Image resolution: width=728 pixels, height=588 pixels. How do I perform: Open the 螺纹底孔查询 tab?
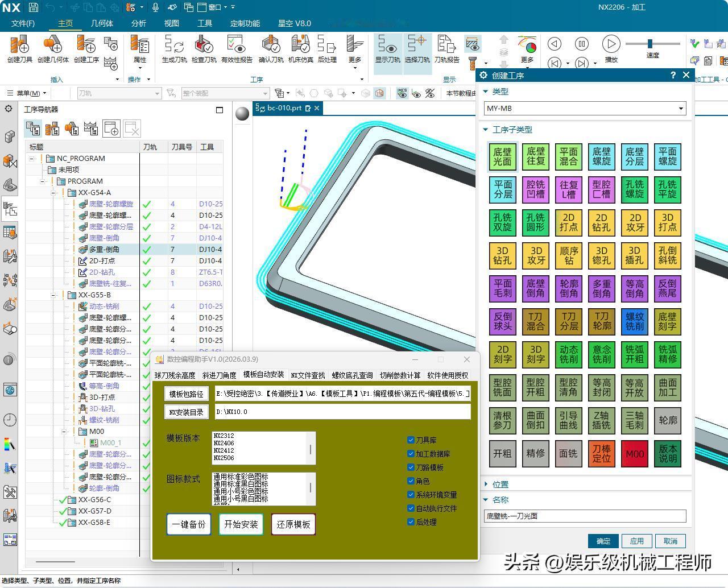pos(352,375)
